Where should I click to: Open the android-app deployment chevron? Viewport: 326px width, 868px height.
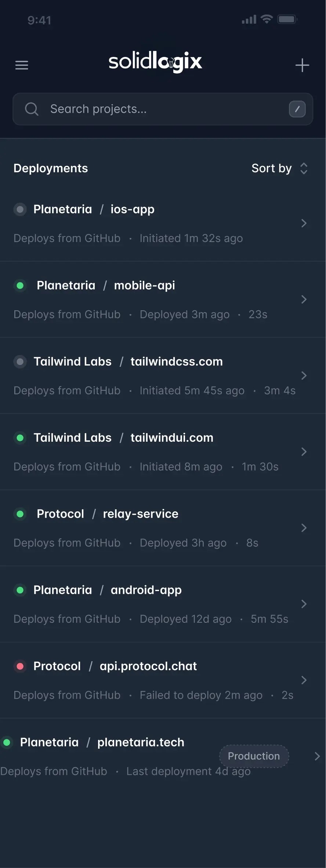(304, 604)
